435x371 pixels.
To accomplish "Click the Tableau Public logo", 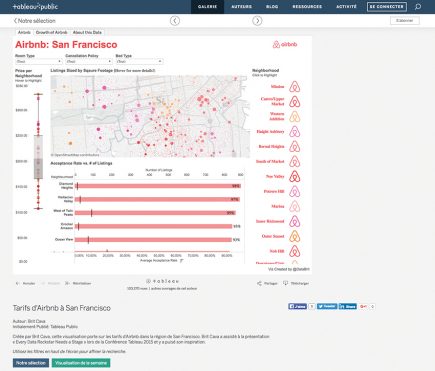I will tap(35, 7).
